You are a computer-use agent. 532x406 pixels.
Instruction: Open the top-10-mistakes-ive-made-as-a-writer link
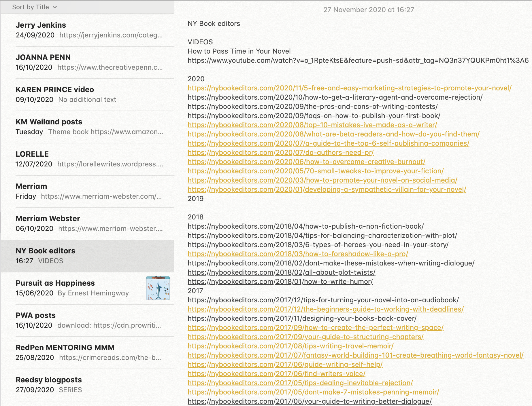312,125
